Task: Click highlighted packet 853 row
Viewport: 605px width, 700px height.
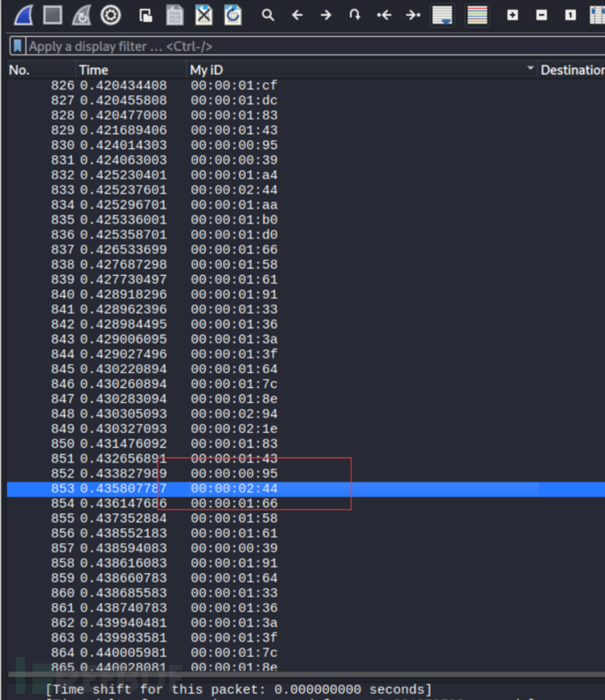Action: coord(306,488)
